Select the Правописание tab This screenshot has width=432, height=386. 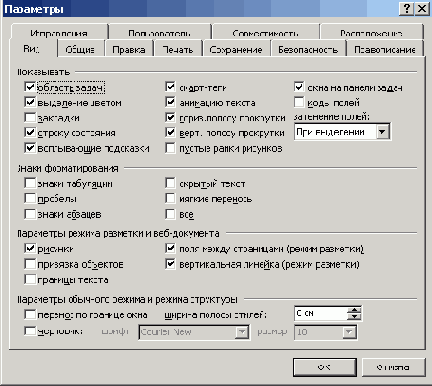(x=385, y=49)
